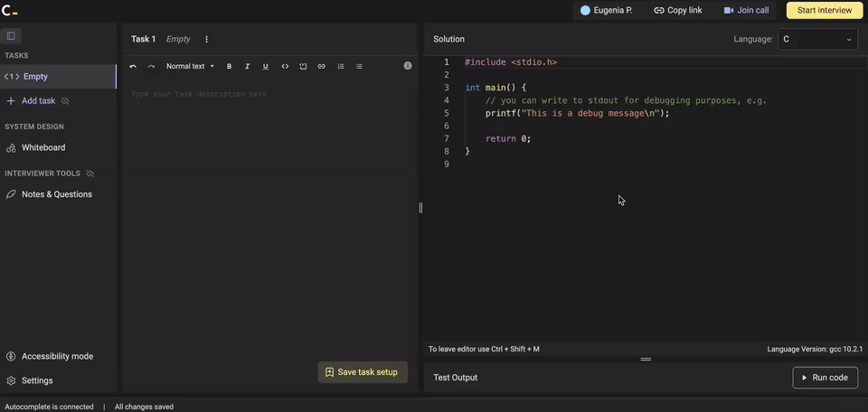The height and width of the screenshot is (412, 868).
Task: Click the Test Output panel resize handle
Action: 646,360
